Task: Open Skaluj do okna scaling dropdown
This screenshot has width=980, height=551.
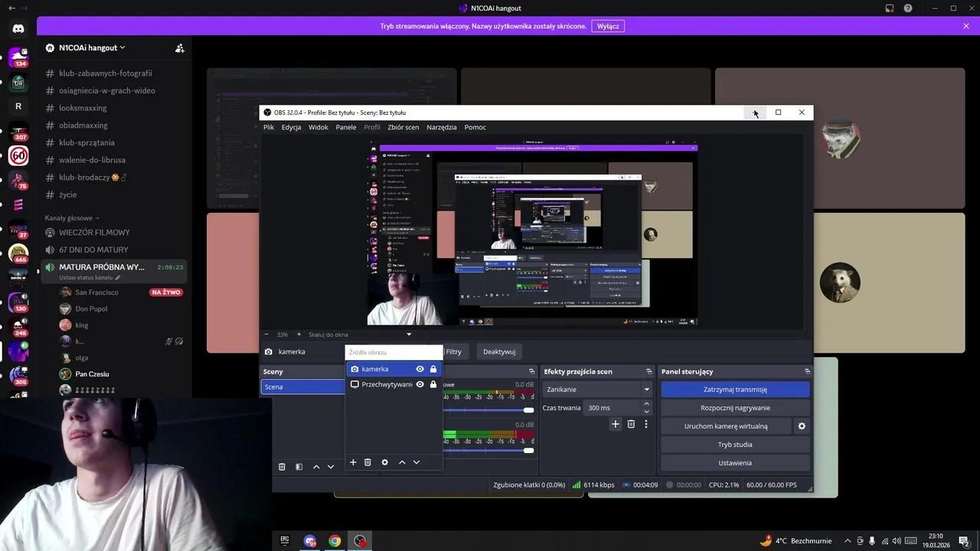Action: coord(360,334)
